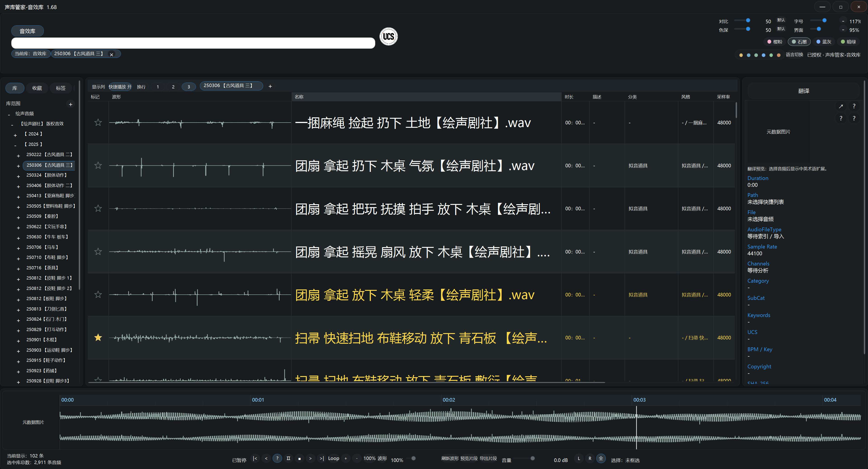This screenshot has height=469, width=868.
Task: Click 刷新波形 to refresh waveform
Action: tap(450, 458)
